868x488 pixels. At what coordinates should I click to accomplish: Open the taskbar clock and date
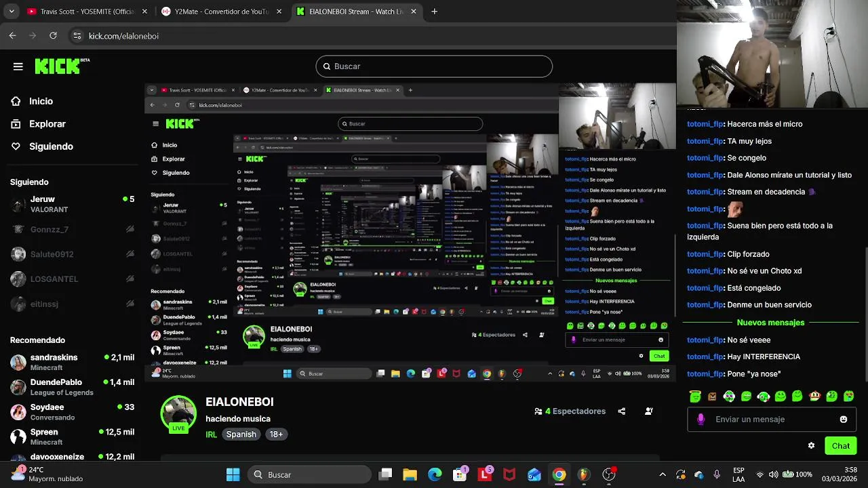point(839,474)
